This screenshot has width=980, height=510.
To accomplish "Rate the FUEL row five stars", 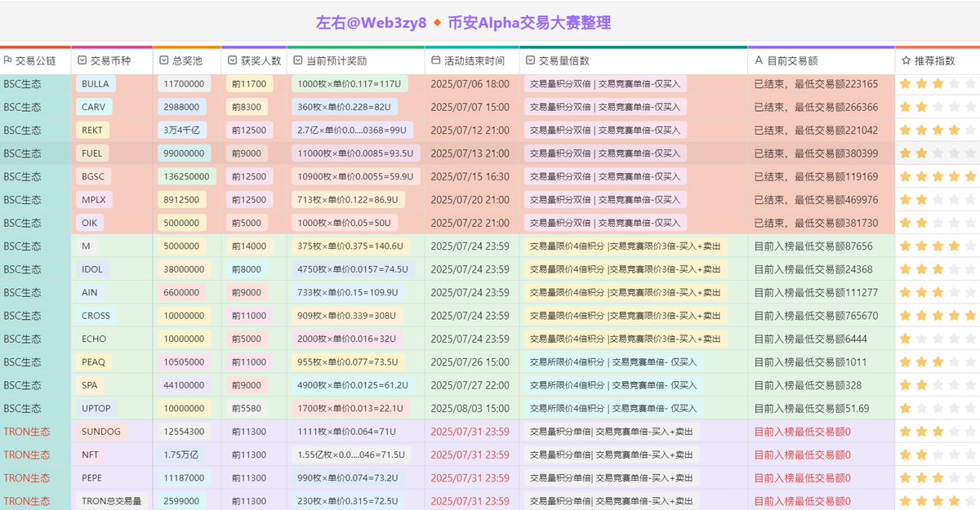I will point(970,153).
